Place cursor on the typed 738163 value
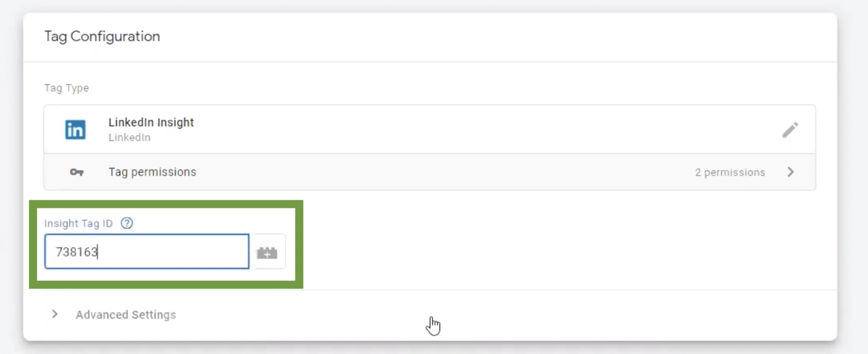This screenshot has height=354, width=868. click(x=76, y=252)
